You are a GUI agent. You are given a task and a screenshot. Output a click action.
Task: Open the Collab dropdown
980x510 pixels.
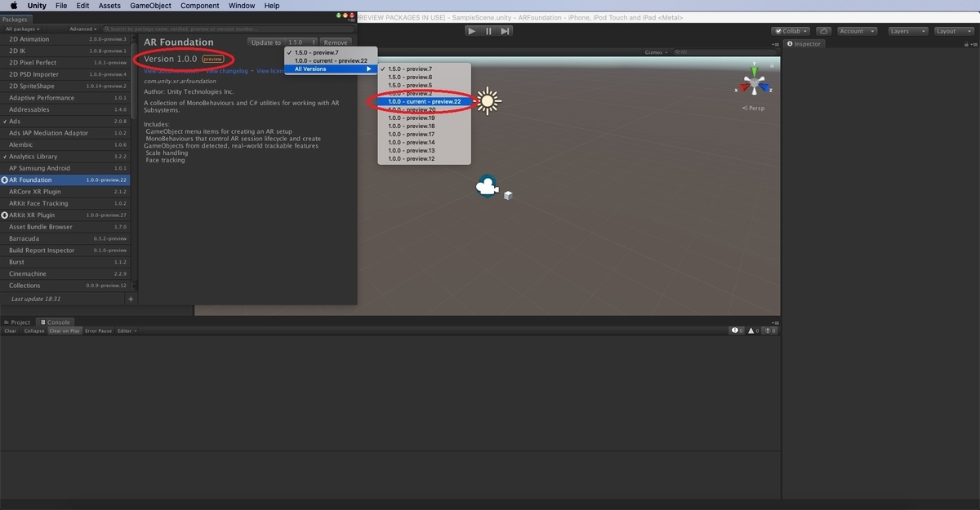[791, 31]
